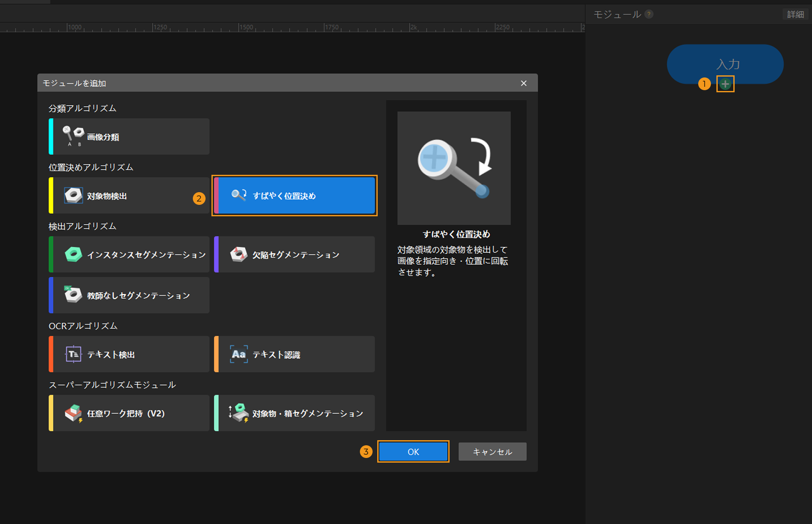This screenshot has height=524, width=812.
Task: Click the キャンセル button
Action: 492,452
